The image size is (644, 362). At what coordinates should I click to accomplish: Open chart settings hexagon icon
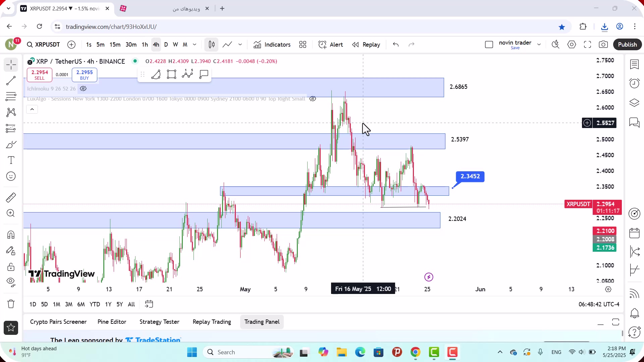pos(572,45)
